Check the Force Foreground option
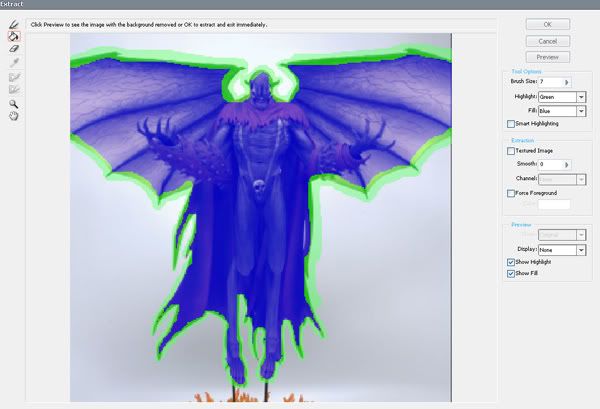Image resolution: width=600 pixels, height=409 pixels. tap(512, 192)
